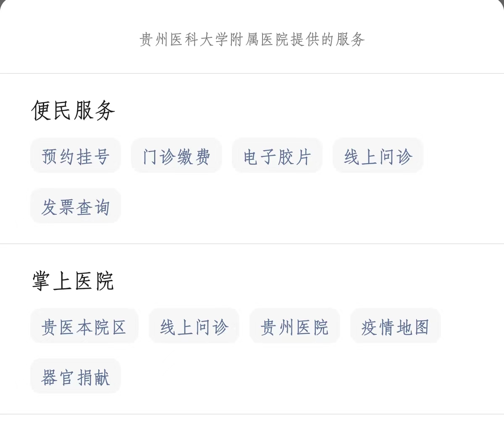The height and width of the screenshot is (433, 504).
Task: Open the online consultation service
Action: click(378, 155)
